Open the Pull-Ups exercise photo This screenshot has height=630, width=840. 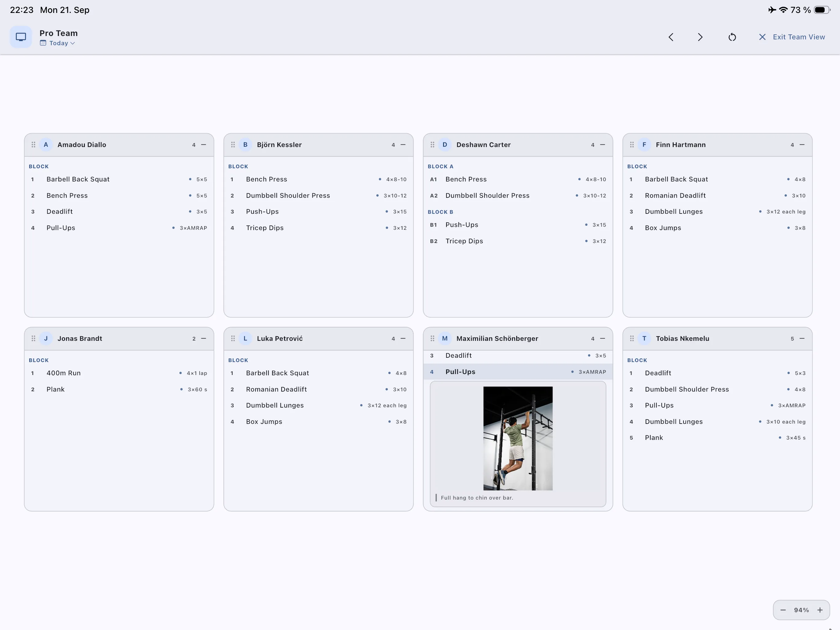(x=517, y=438)
